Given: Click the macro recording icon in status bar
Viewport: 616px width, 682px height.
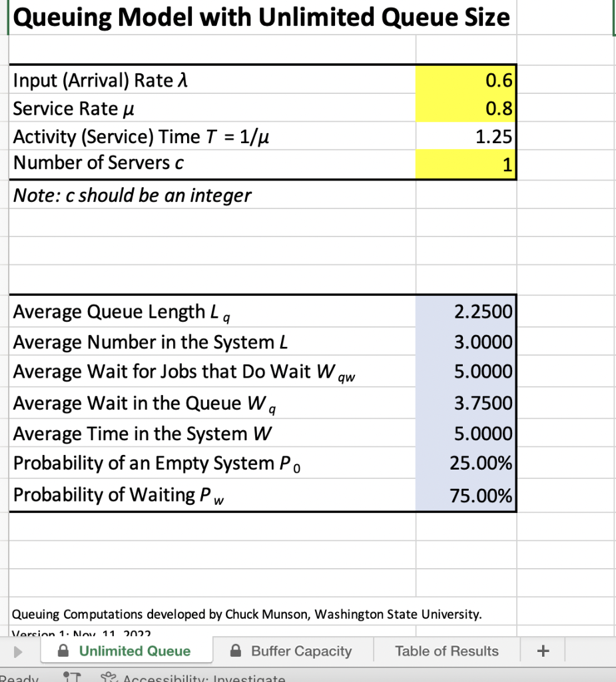Looking at the screenshot, I should [x=71, y=677].
